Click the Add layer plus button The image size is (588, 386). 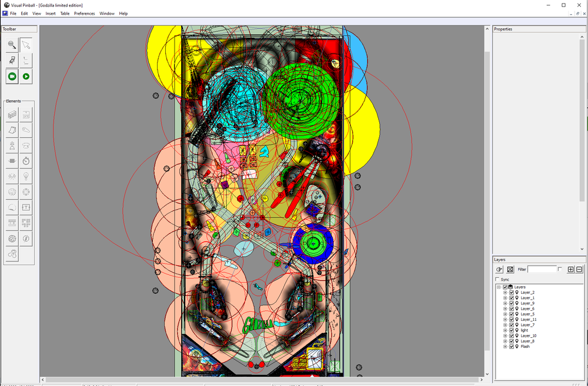tap(571, 269)
